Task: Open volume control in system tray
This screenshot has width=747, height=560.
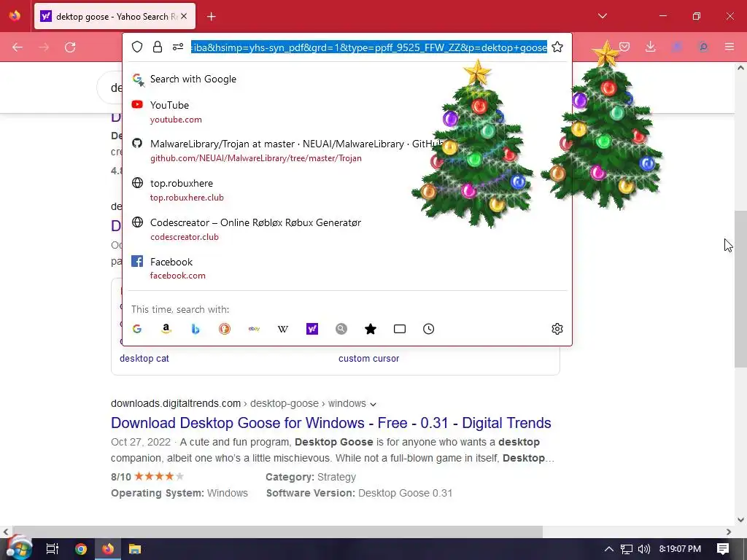Action: [643, 549]
